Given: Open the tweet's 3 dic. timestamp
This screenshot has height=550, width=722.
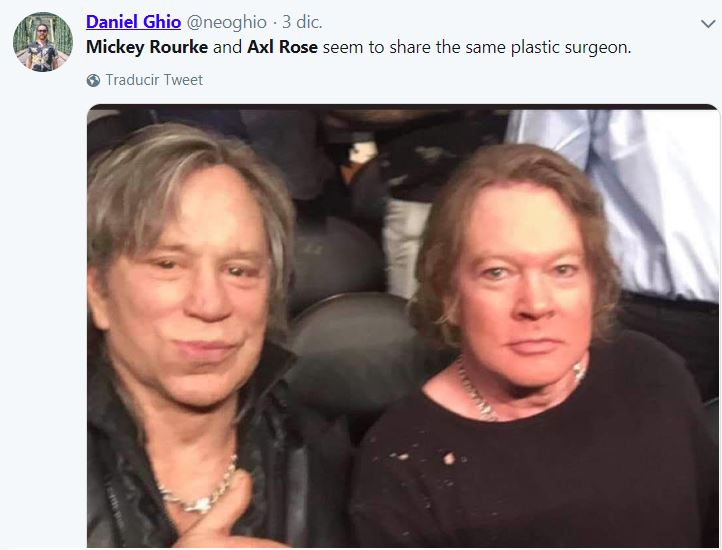Looking at the screenshot, I should 302,22.
